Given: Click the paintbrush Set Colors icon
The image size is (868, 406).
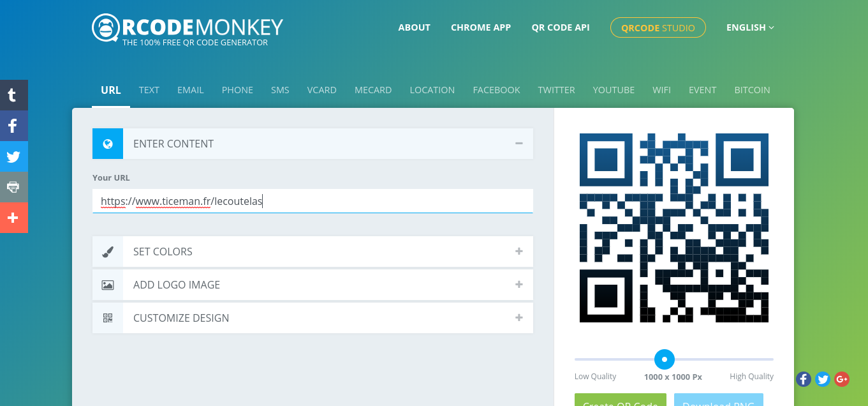Looking at the screenshot, I should click(108, 252).
